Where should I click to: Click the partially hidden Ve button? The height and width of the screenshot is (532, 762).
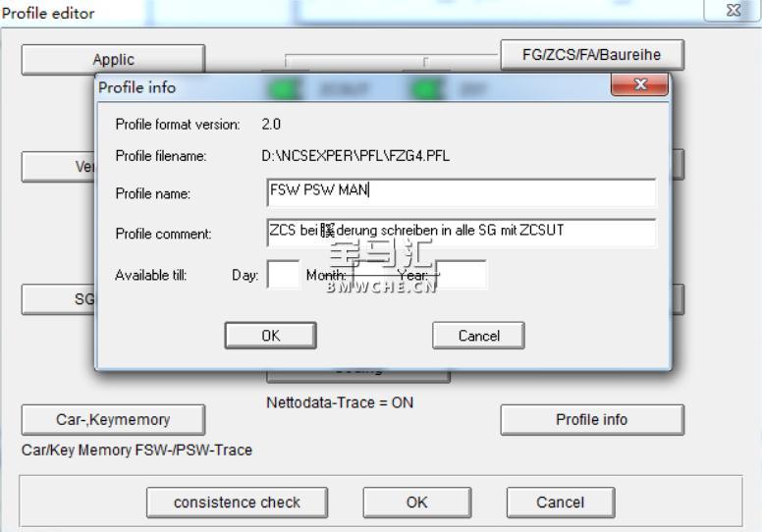pos(58,167)
